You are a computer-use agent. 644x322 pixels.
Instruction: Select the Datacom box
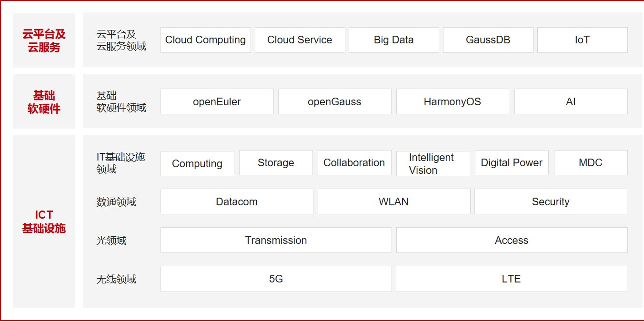[237, 201]
